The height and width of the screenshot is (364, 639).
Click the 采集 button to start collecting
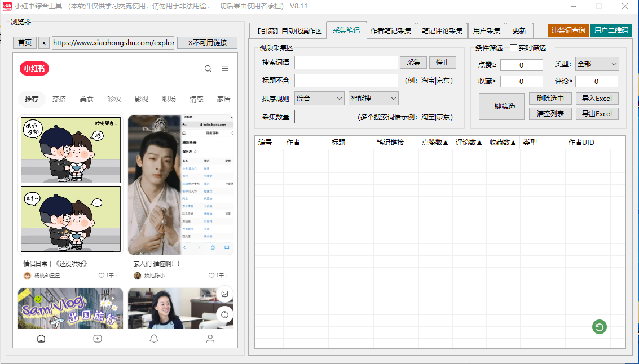pos(413,63)
